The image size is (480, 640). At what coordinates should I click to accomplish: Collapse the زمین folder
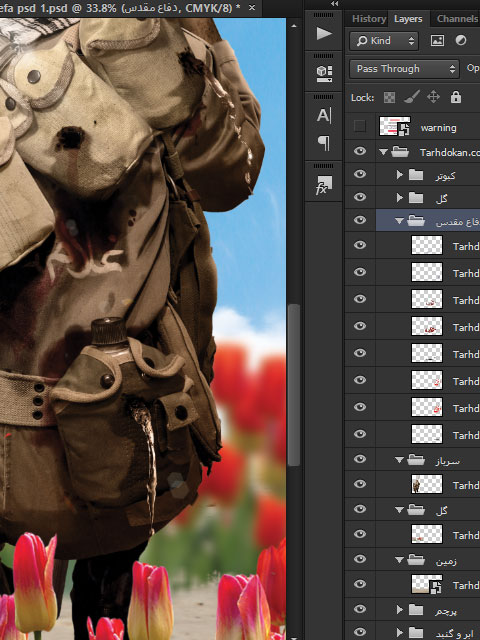[x=400, y=560]
